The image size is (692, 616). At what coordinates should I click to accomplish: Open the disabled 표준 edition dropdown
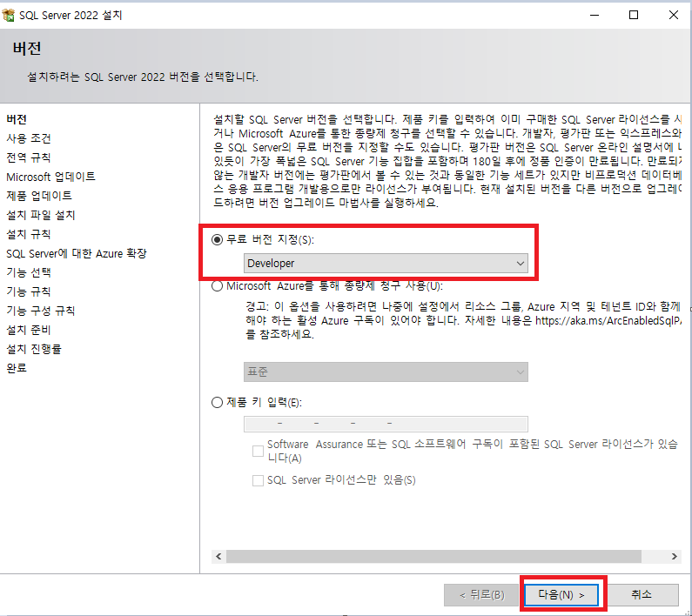click(386, 372)
